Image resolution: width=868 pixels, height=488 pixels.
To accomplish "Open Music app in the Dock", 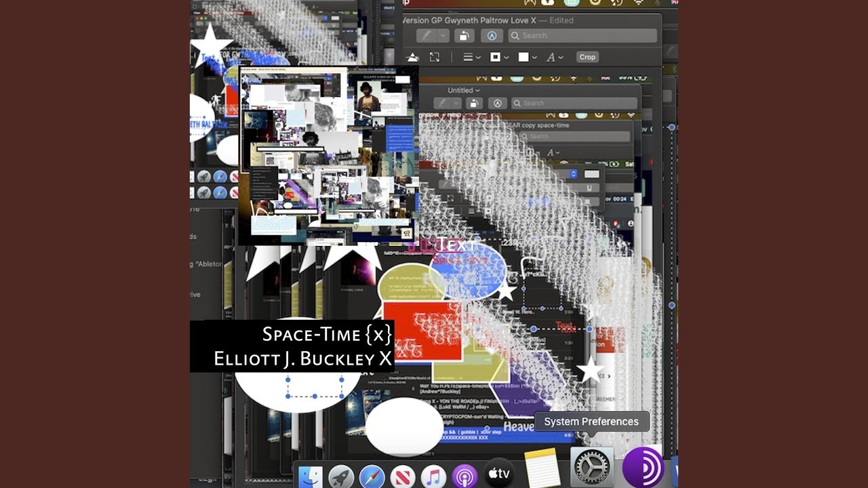I will pyautogui.click(x=433, y=477).
